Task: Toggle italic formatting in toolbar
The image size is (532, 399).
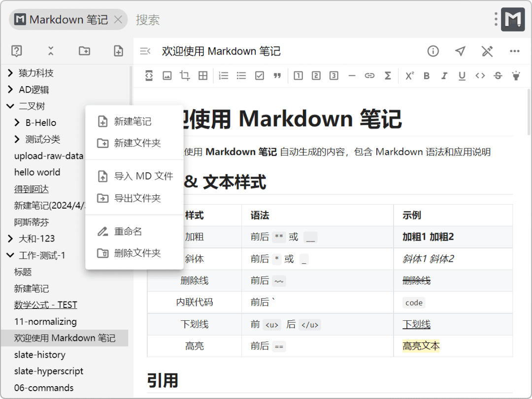Action: coord(444,76)
